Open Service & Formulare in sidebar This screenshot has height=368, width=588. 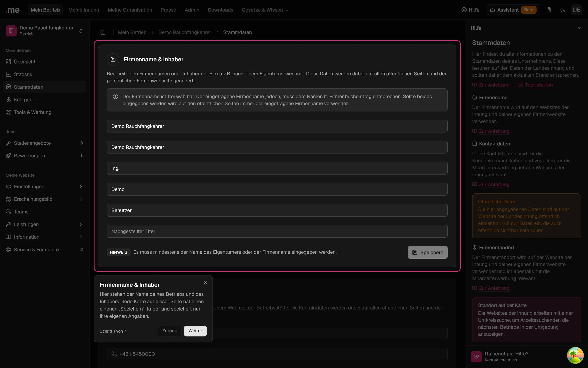[45, 250]
